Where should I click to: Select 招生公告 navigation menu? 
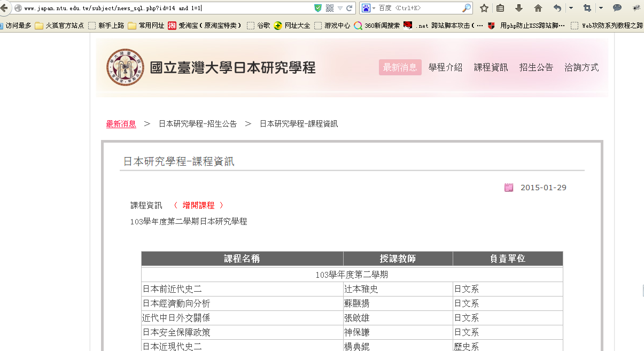(x=536, y=67)
